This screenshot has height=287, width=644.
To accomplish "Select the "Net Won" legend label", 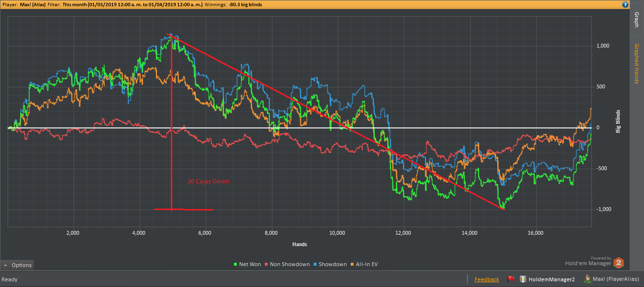I will (x=250, y=264).
